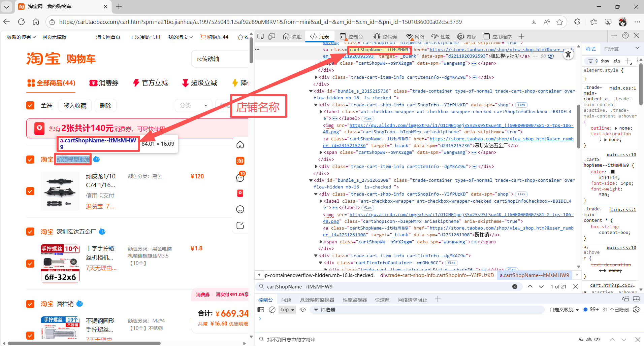Click the feedback edit icon in sidebar
644x346 pixels.
click(240, 226)
